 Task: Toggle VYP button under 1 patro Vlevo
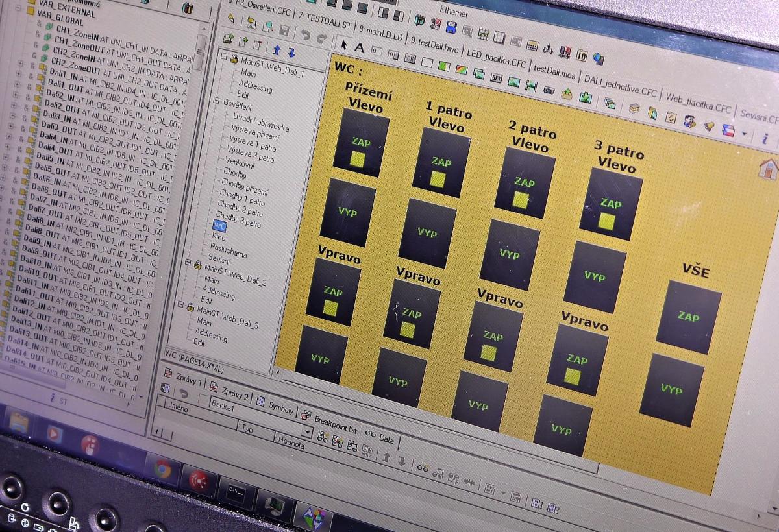coord(427,232)
